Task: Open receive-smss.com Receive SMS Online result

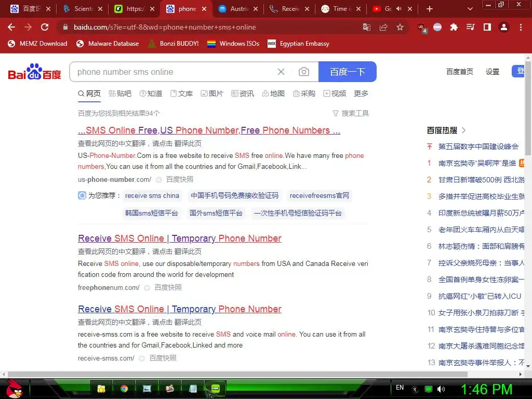Action: pyautogui.click(x=179, y=309)
